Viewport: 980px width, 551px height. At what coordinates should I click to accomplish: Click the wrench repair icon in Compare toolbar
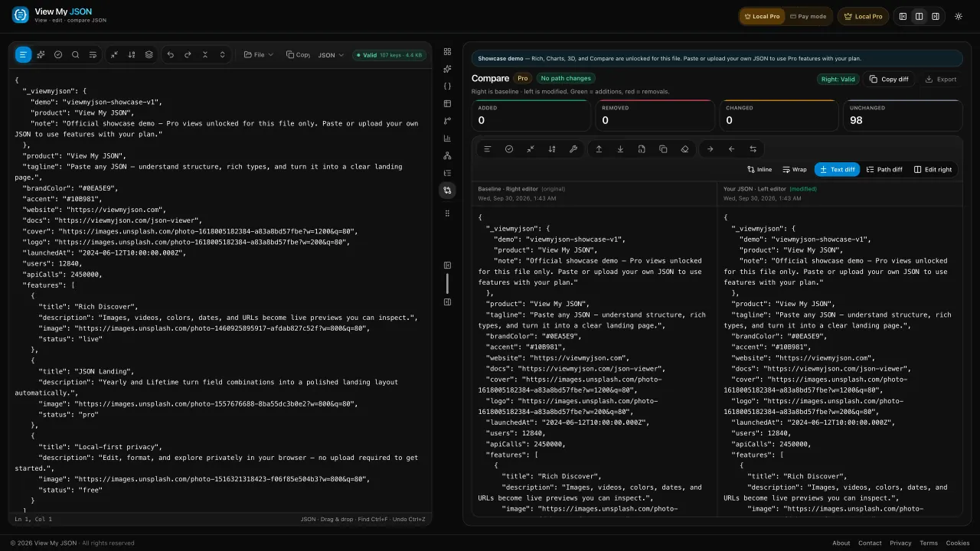pyautogui.click(x=573, y=149)
